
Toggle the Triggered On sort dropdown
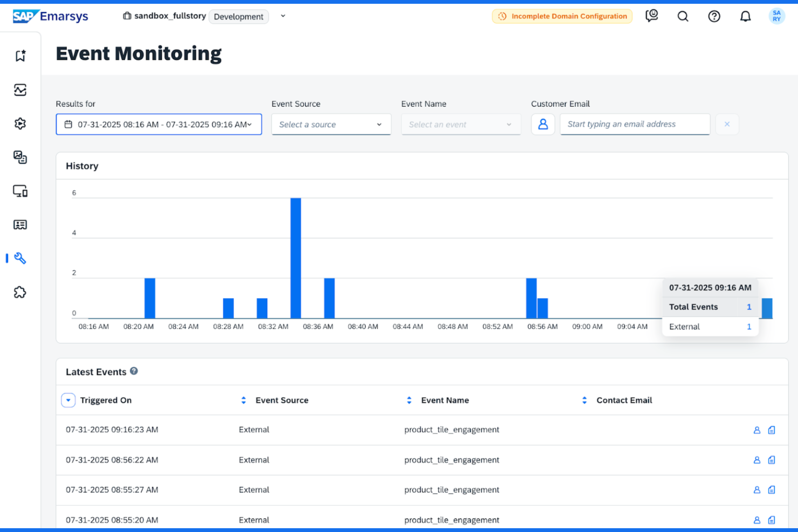click(x=68, y=400)
